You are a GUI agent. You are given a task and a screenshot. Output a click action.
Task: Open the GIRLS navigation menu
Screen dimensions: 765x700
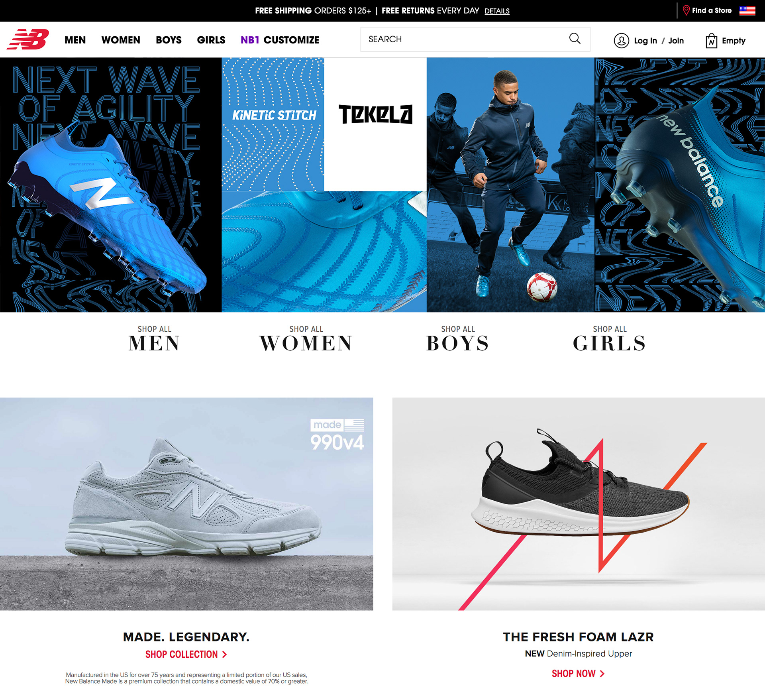[211, 40]
